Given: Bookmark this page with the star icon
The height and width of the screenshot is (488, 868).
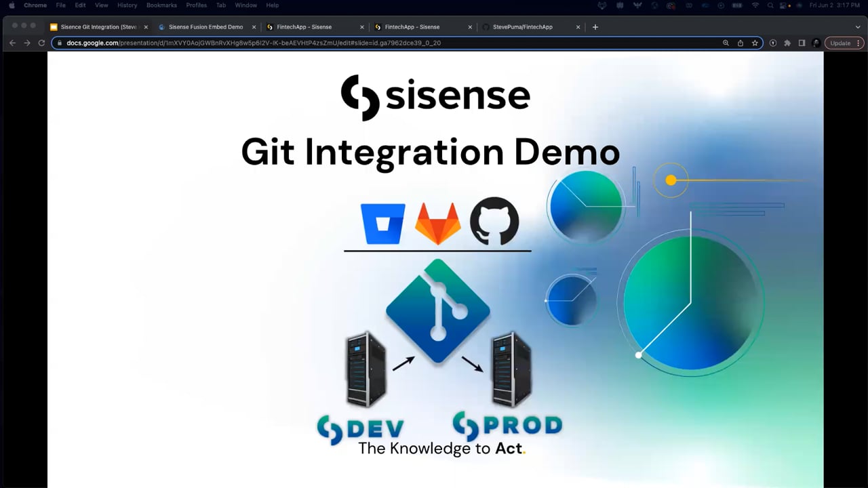Looking at the screenshot, I should 755,43.
